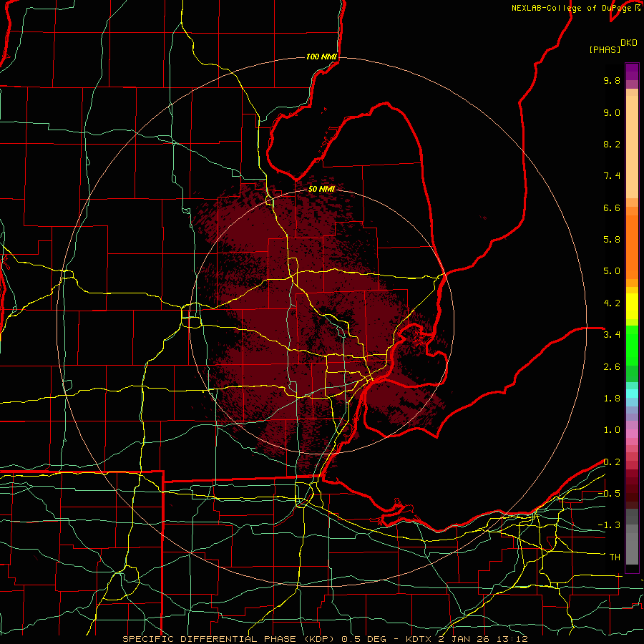Click the 5.0 scale value
The width and height of the screenshot is (644, 644).
[x=612, y=271]
